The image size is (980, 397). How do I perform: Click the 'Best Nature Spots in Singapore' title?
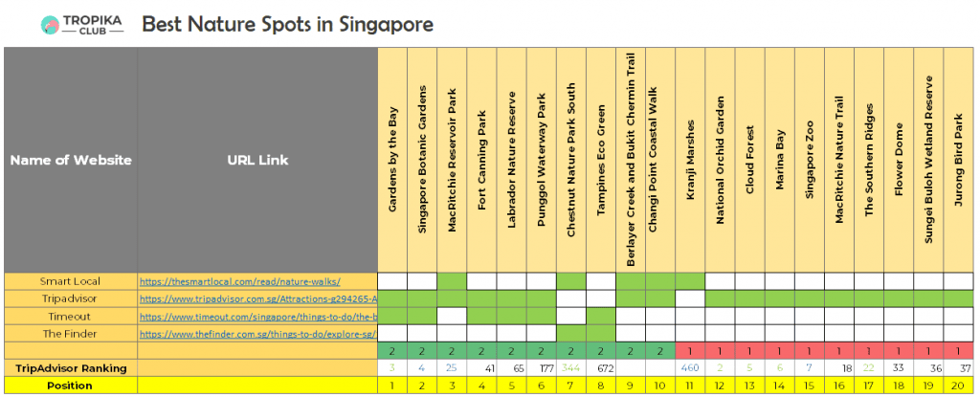[287, 25]
